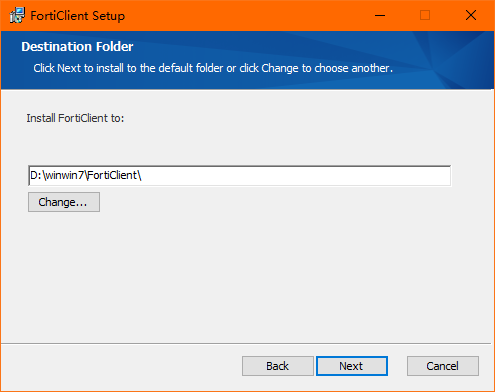Go to previous step with Back
Image resolution: width=495 pixels, height=392 pixels.
click(278, 366)
